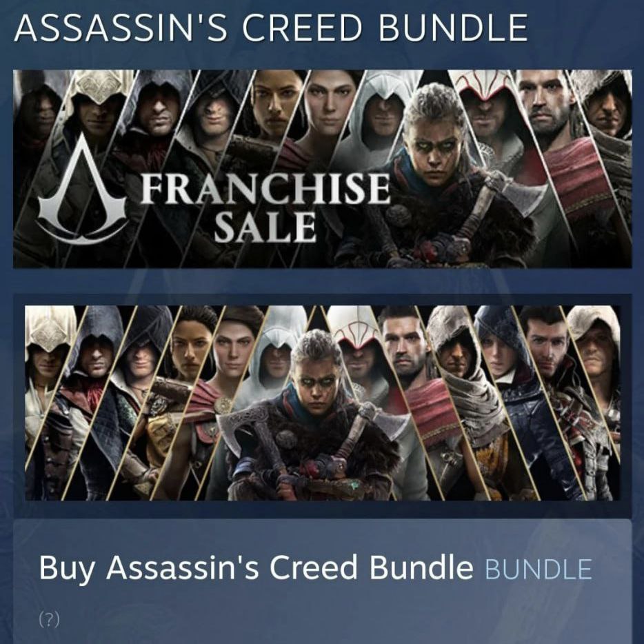Click the FRANCHISE SALE banner text
This screenshot has height=644, width=644.
tap(265, 208)
